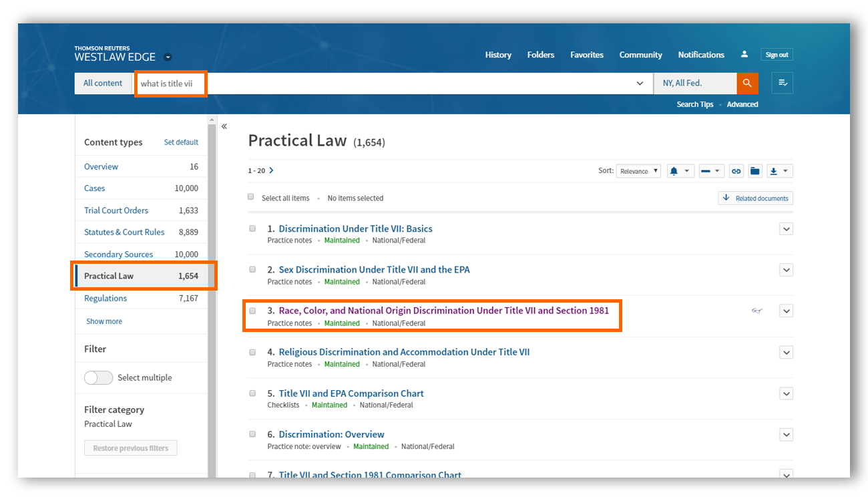The width and height of the screenshot is (868, 501).
Task: Click the glasses icon on result 3
Action: [756, 311]
